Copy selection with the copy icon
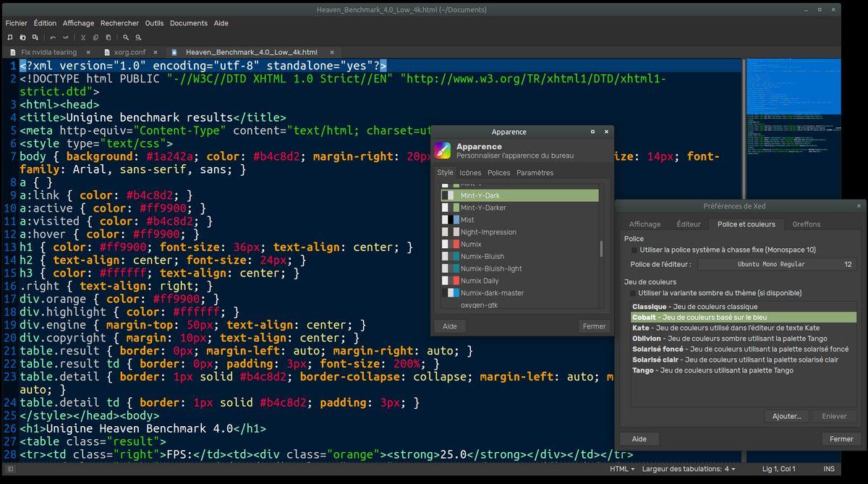 pos(95,37)
